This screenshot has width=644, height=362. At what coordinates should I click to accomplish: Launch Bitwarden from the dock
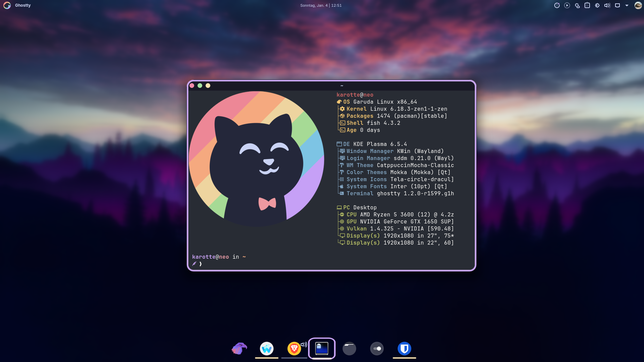coord(404,349)
